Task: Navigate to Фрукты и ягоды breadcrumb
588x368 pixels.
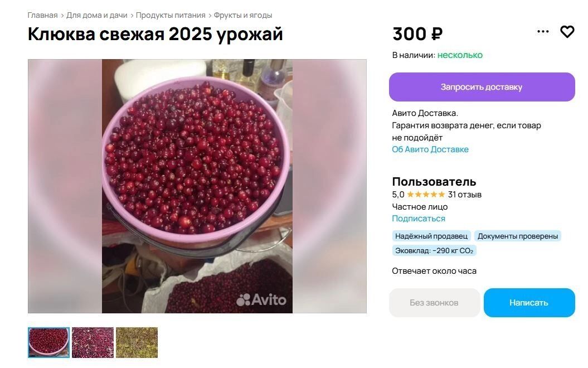Action: pyautogui.click(x=243, y=16)
